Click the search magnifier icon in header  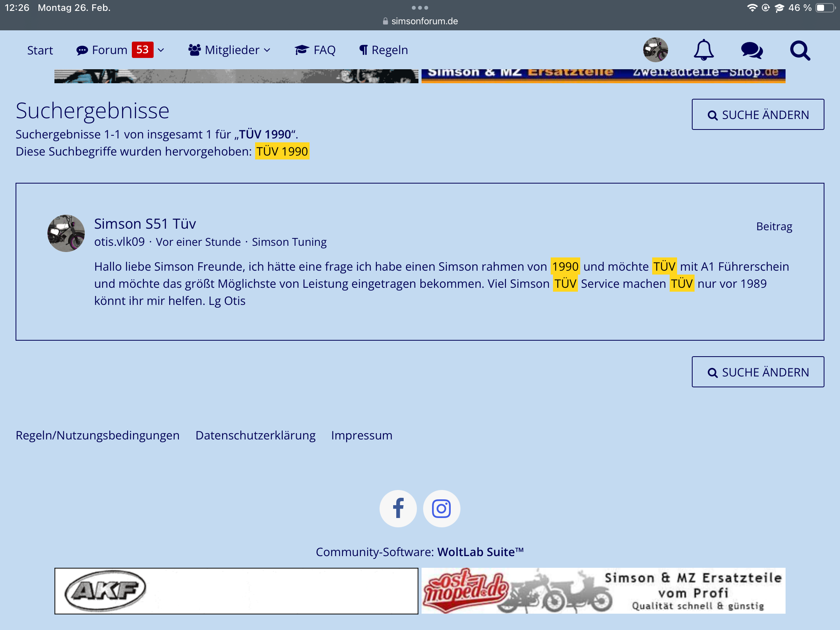point(800,50)
